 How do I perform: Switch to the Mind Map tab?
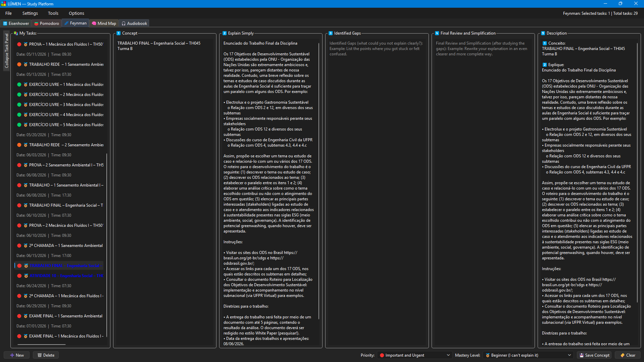(x=104, y=23)
